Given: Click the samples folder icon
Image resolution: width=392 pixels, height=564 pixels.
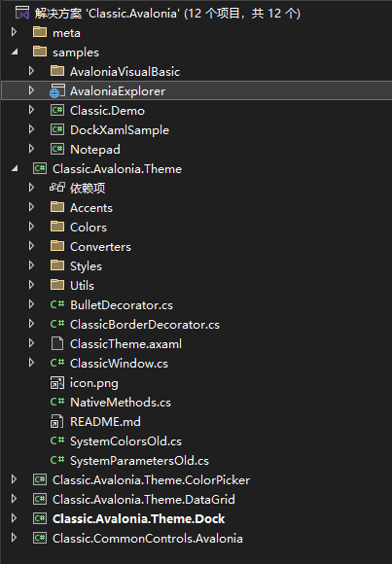Looking at the screenshot, I should click(40, 52).
